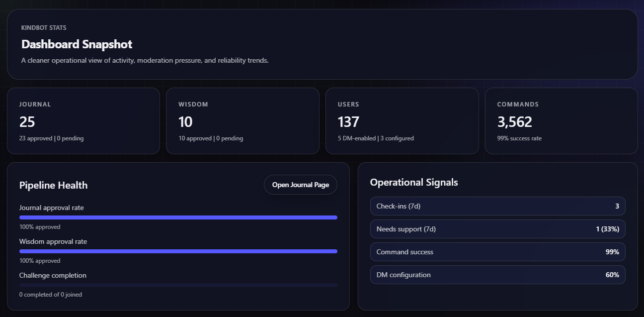Click "23 approved | 0 pending" text
Screen dimensions: 644x317
52,138
